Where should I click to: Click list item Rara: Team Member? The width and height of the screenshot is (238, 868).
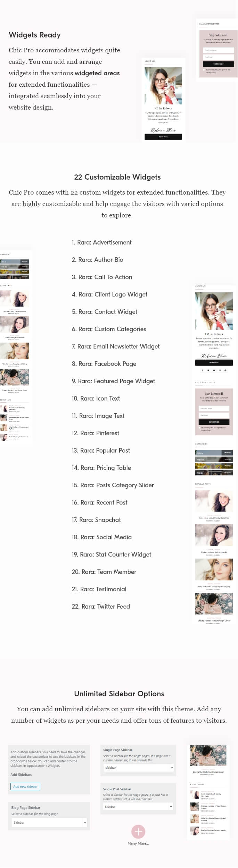click(104, 572)
